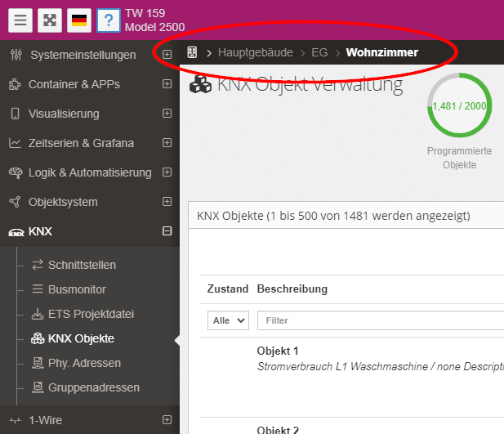The height and width of the screenshot is (434, 504).
Task: Toggle fullscreen with the expand icon
Action: [50, 20]
